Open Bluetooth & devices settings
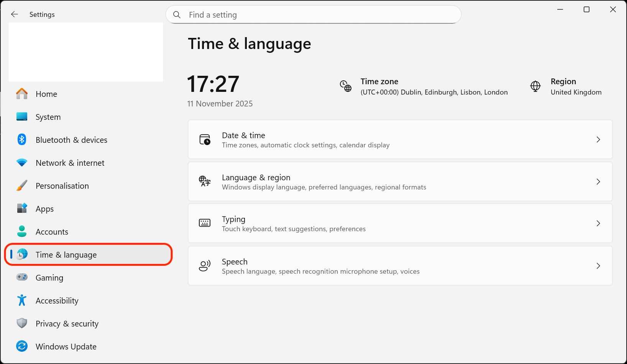Image resolution: width=627 pixels, height=364 pixels. pos(22,140)
